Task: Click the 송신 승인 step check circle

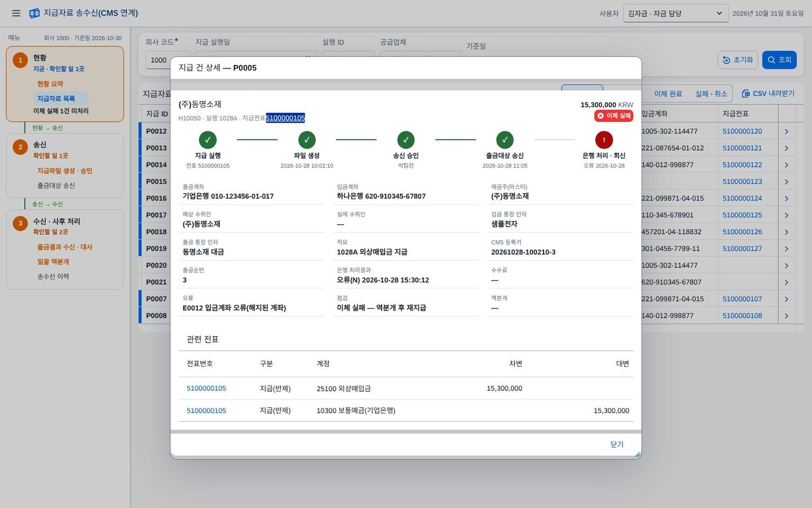Action: [406, 139]
